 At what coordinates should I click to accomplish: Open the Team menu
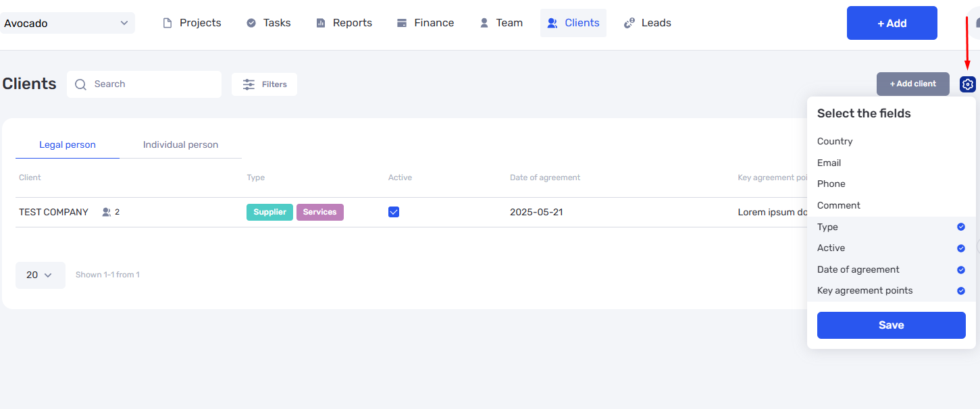(501, 23)
